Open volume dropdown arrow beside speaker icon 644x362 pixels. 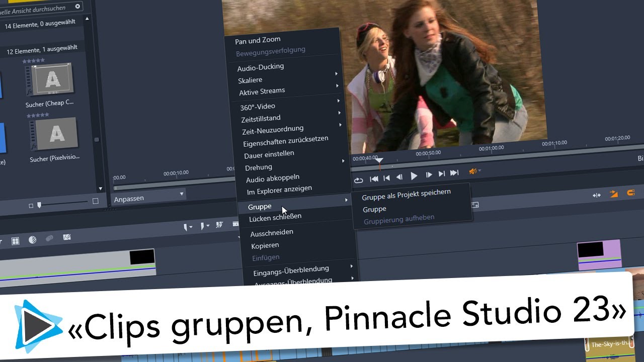[479, 171]
